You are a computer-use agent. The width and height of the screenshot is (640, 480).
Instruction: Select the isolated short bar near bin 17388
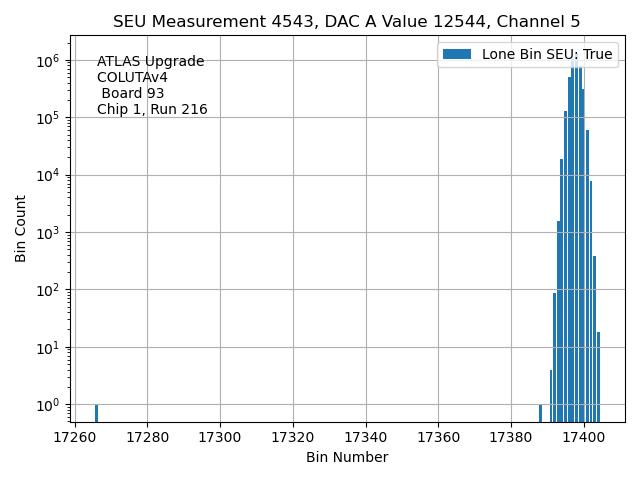point(540,413)
